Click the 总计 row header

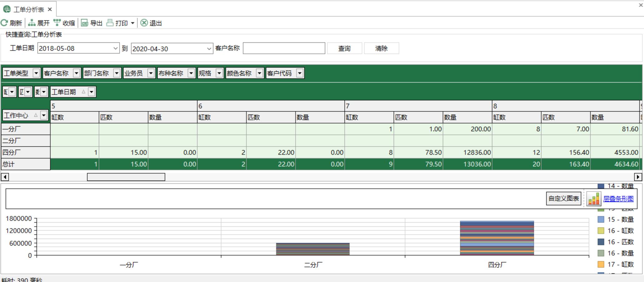tap(26, 164)
